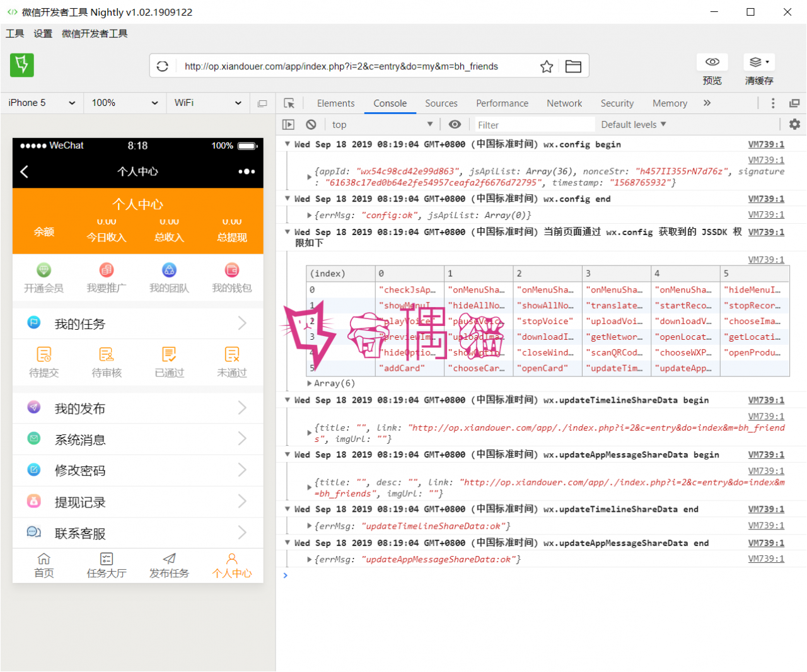Reload the page with the refresh icon
807x672 pixels.
pos(163,66)
